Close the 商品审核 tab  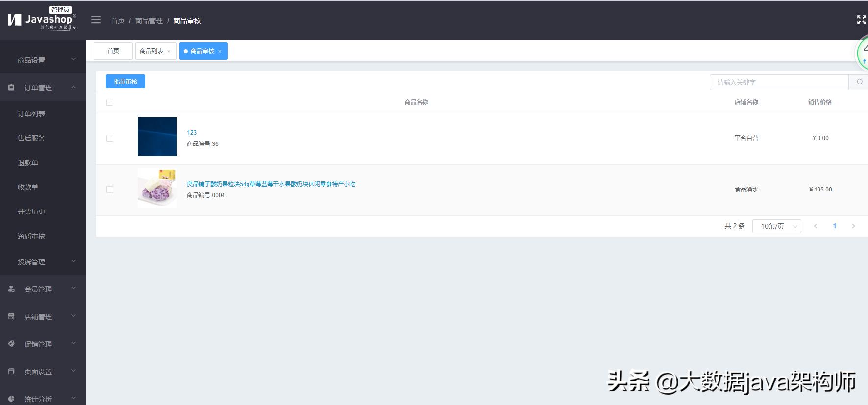click(x=220, y=51)
